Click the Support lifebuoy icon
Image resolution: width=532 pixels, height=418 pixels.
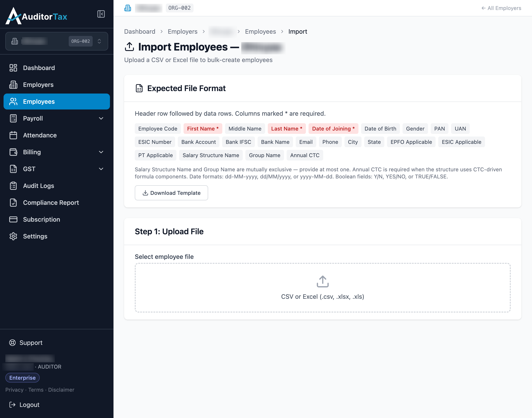pyautogui.click(x=12, y=343)
